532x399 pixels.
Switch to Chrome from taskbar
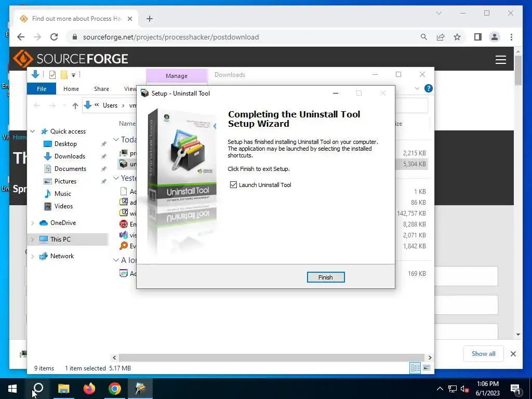(x=115, y=389)
